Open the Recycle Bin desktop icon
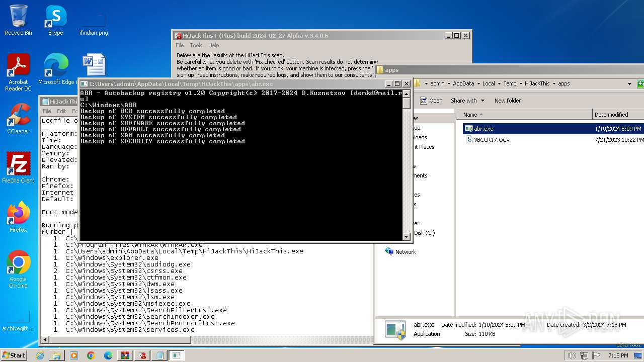 18,20
